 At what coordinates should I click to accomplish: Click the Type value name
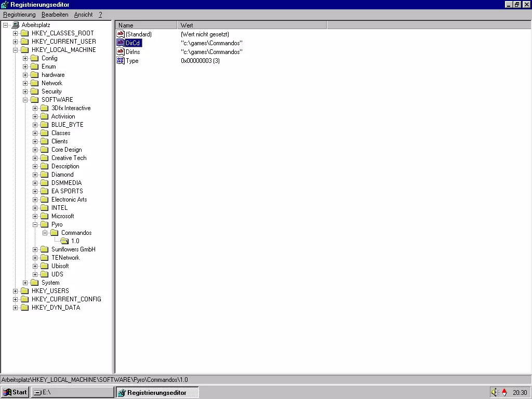pos(132,61)
